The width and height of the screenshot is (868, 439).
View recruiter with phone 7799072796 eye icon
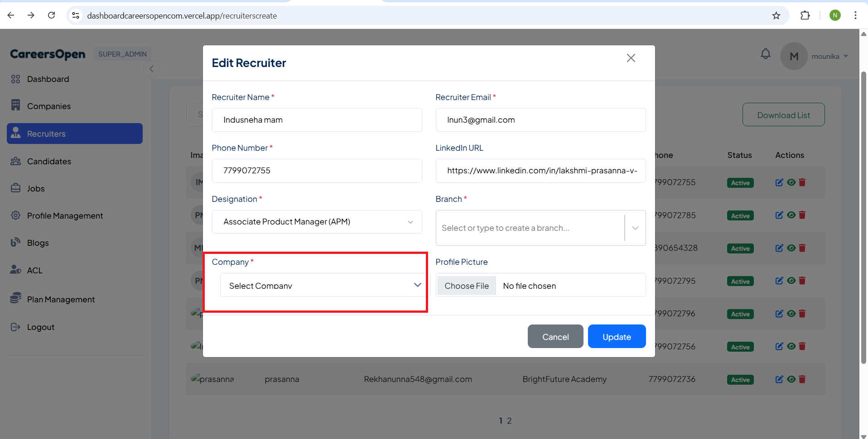pyautogui.click(x=791, y=314)
